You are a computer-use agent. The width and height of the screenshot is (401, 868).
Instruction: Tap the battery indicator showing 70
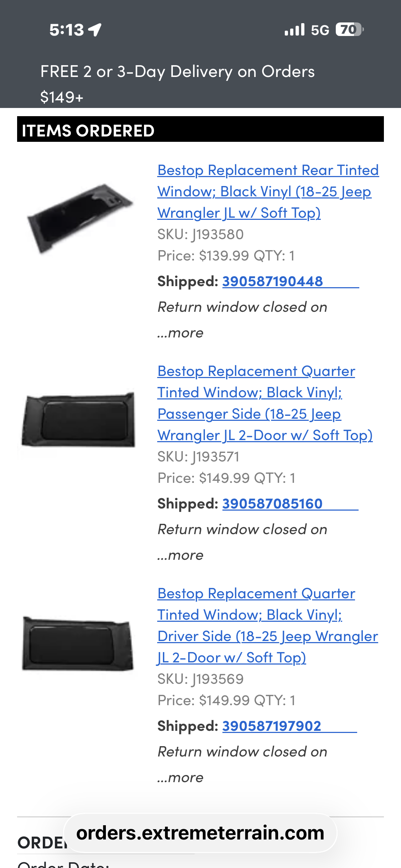(348, 29)
